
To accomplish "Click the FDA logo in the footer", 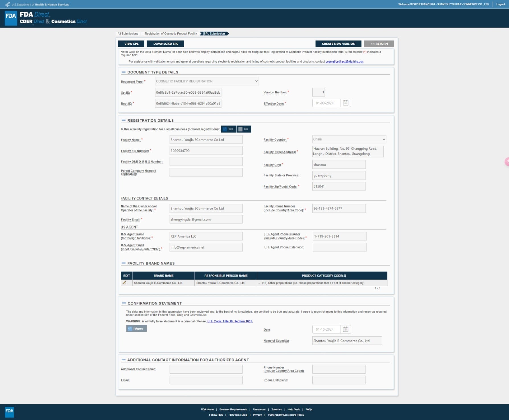I will tap(9, 411).
